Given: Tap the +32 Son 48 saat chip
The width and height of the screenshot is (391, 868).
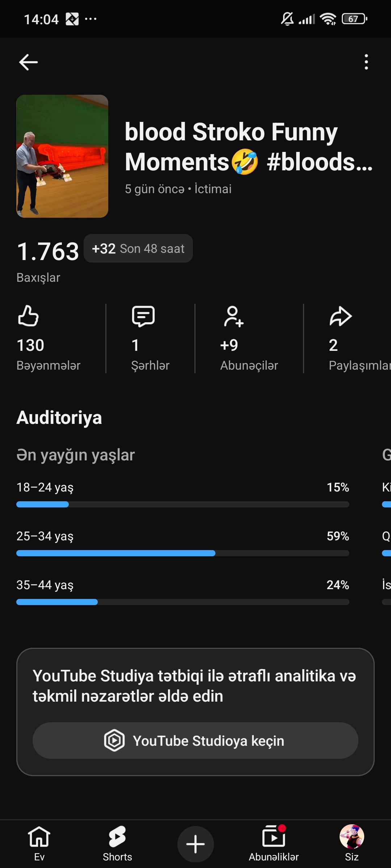Looking at the screenshot, I should pos(138,248).
